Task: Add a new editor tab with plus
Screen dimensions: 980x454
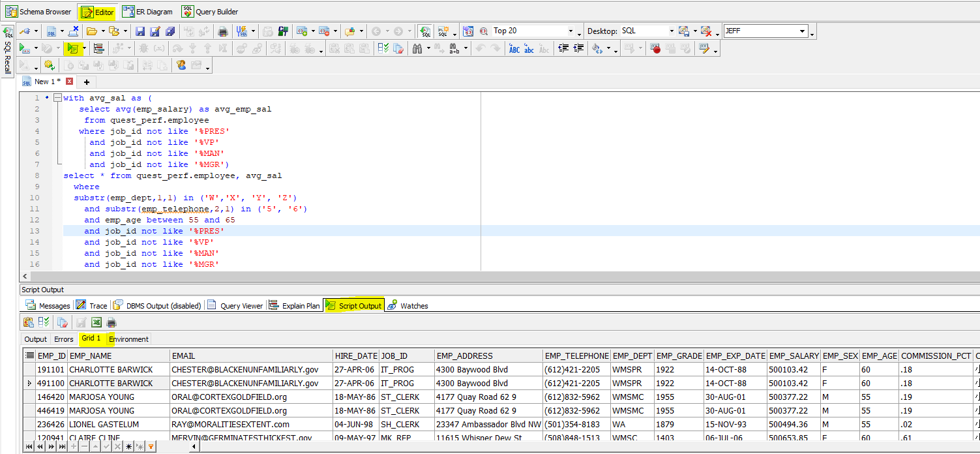Action: click(86, 82)
